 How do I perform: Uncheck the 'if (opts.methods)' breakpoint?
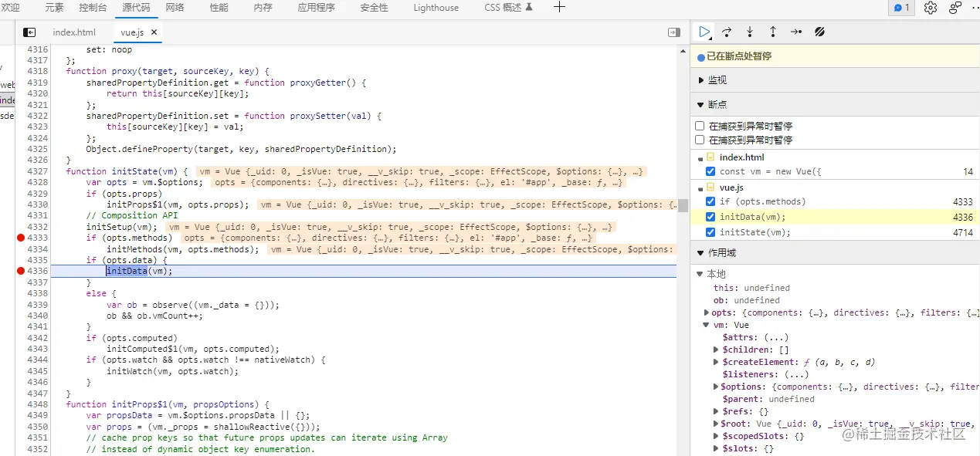pos(710,201)
